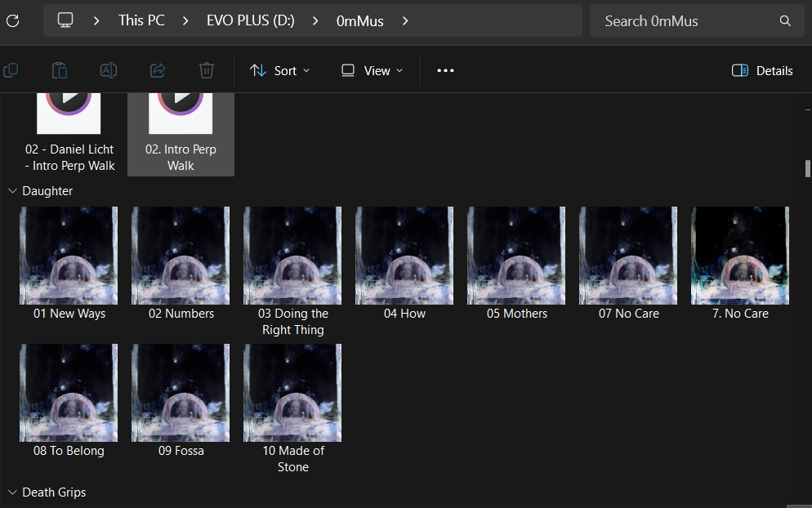Viewport: 812px width, 508px height.
Task: Select the 10 Made of Stone thumbnail
Action: tap(292, 393)
